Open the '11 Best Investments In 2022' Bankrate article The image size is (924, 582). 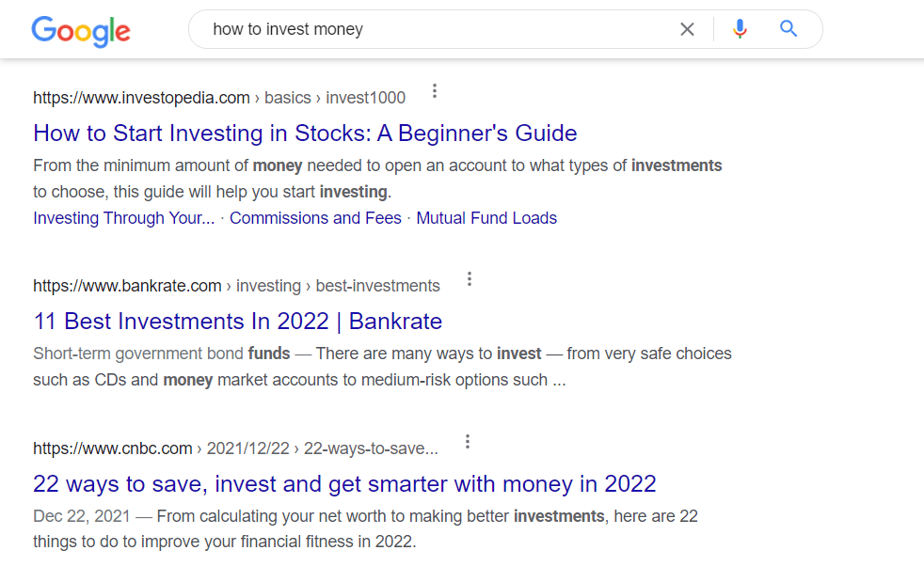(238, 321)
